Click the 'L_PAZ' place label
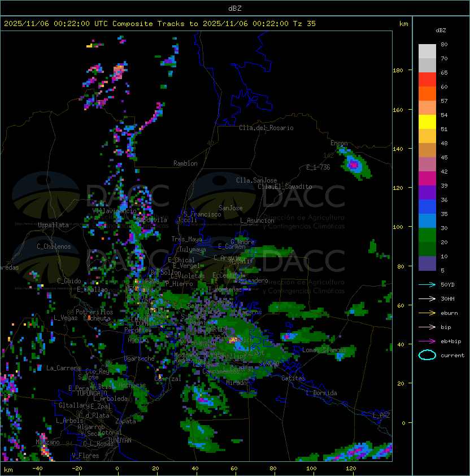 tap(381, 416)
